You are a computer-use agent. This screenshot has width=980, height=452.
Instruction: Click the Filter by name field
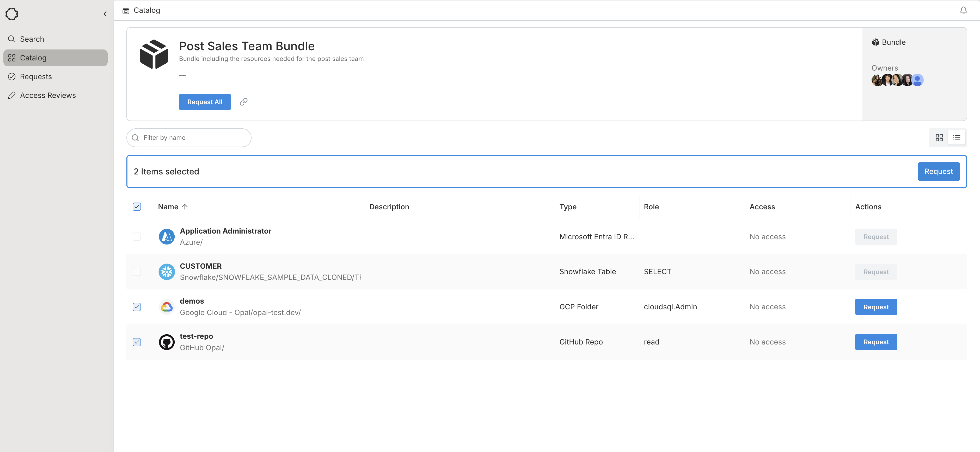pos(194,138)
